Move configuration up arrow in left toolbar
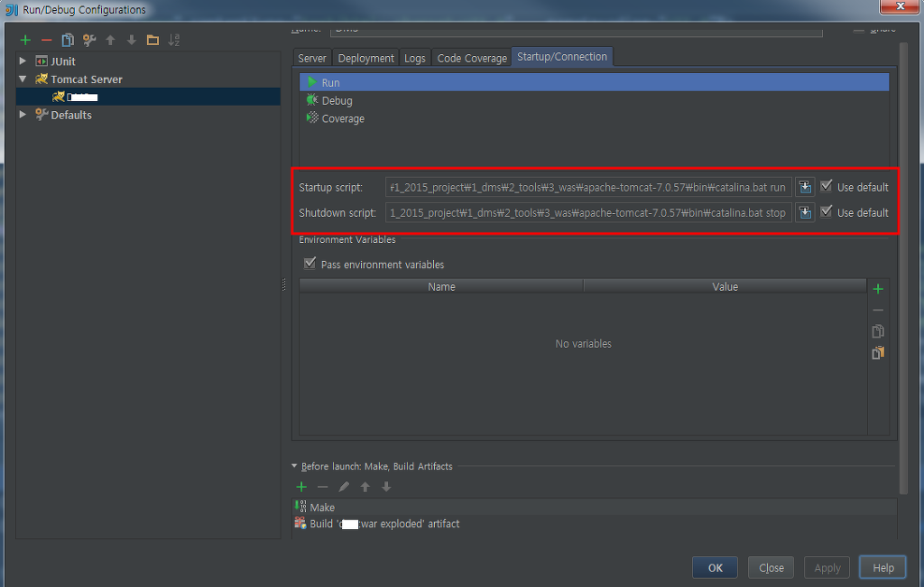Image resolution: width=924 pixels, height=587 pixels. coord(110,40)
